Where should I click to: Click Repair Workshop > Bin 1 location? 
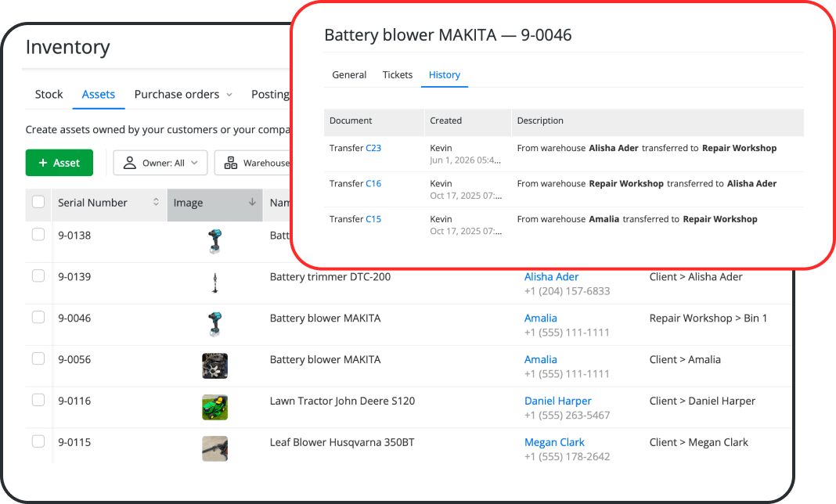pos(708,319)
